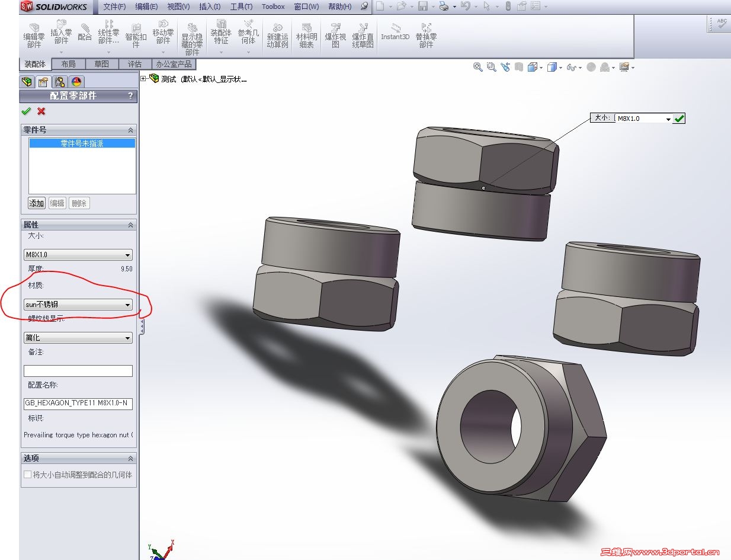Screen dimensions: 731x560
Task: Open ConfigurationManager tab icon
Action: pos(60,82)
